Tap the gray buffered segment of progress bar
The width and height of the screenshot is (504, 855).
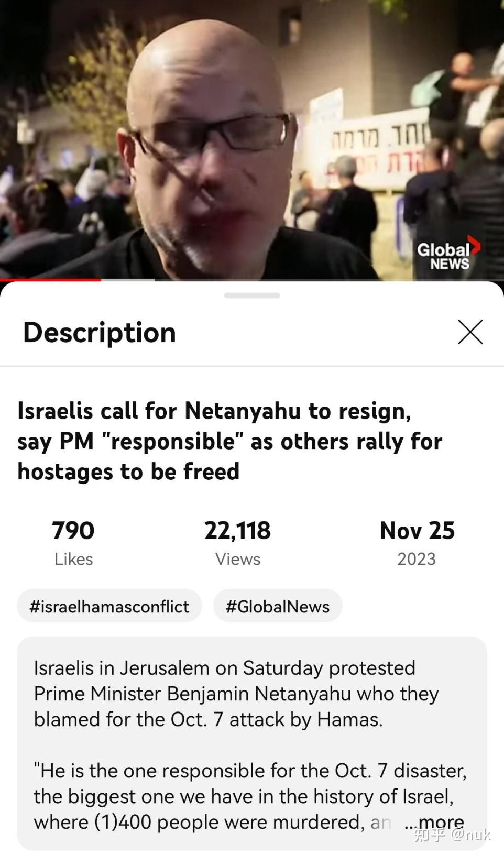click(128, 280)
